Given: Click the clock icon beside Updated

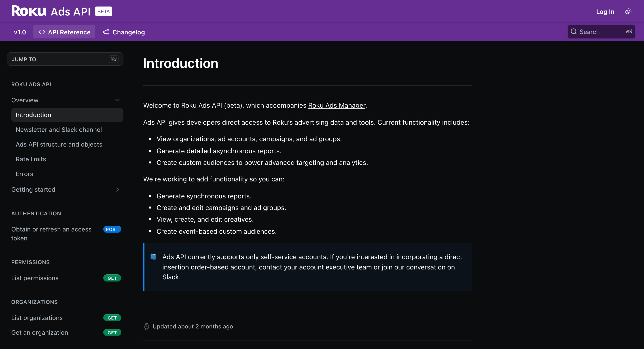Looking at the screenshot, I should tap(147, 326).
